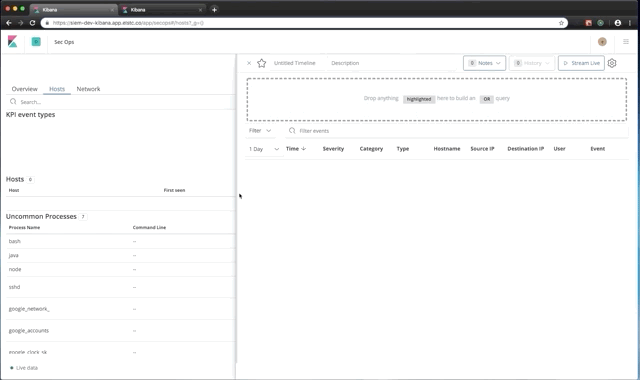Click the red browser extension icon

point(589,23)
